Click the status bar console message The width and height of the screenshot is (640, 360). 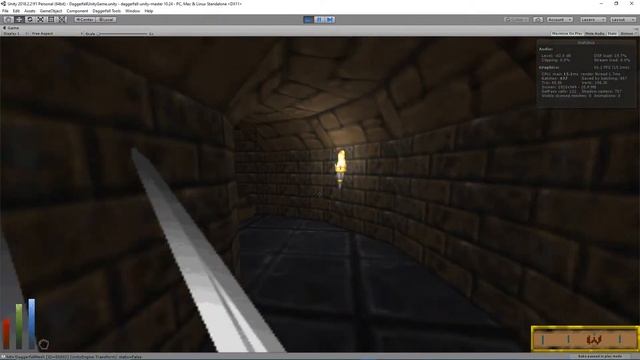(72, 357)
